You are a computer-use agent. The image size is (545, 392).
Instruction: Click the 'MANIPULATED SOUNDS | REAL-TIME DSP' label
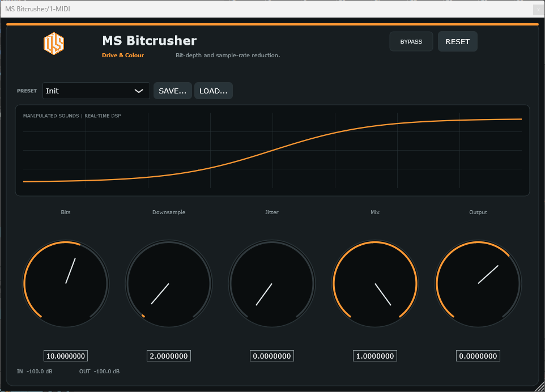pos(72,116)
